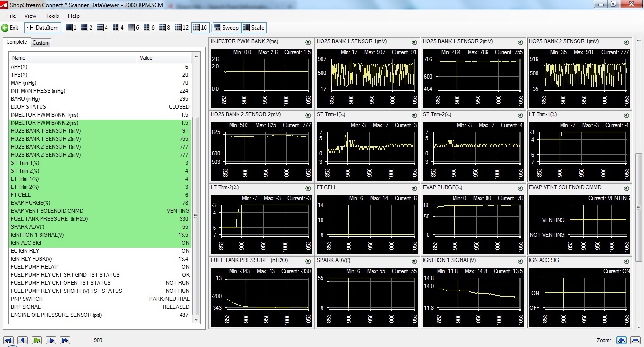Choose the 4-graph stacked rows layout

(102, 28)
